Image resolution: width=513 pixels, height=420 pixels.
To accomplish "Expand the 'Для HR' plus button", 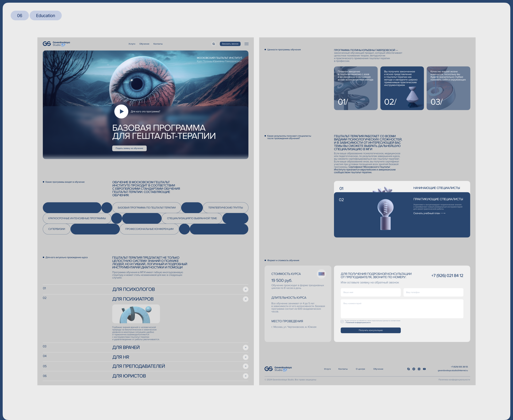I will 246,357.
